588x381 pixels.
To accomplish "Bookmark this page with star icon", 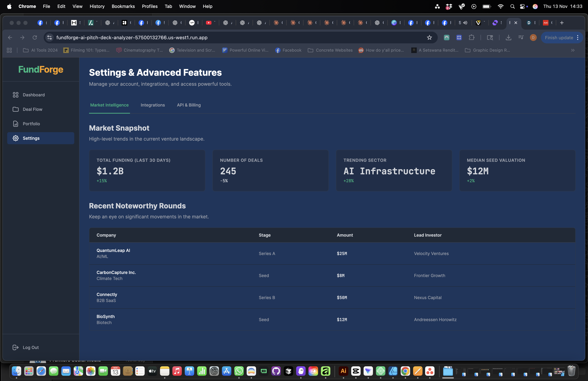I will (429, 38).
